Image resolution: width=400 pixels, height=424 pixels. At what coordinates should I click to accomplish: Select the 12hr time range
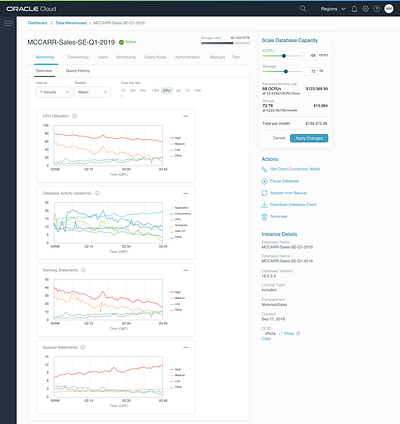[155, 91]
